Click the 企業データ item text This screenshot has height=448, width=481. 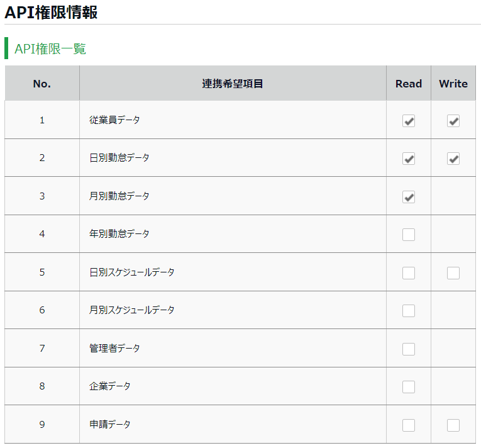[x=110, y=386]
